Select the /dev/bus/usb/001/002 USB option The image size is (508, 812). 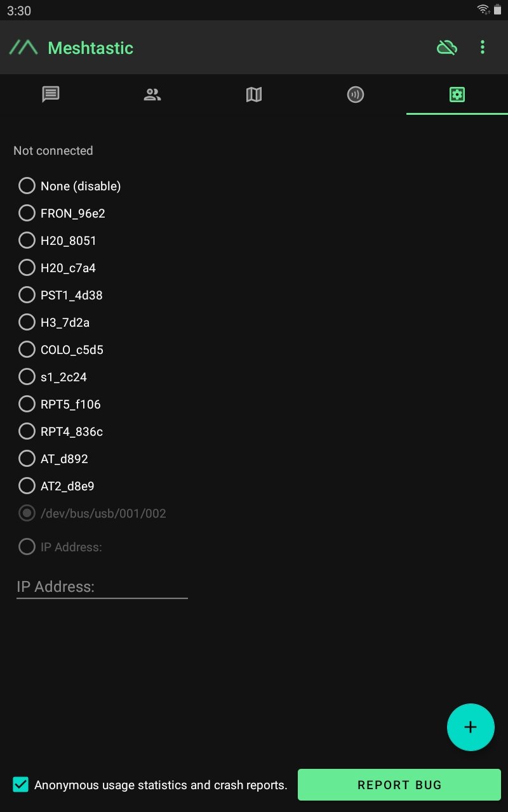pyautogui.click(x=27, y=513)
